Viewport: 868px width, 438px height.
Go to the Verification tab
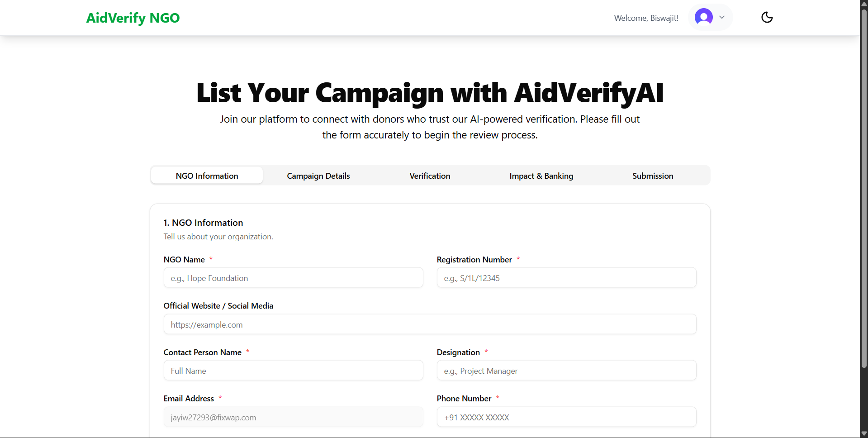430,176
